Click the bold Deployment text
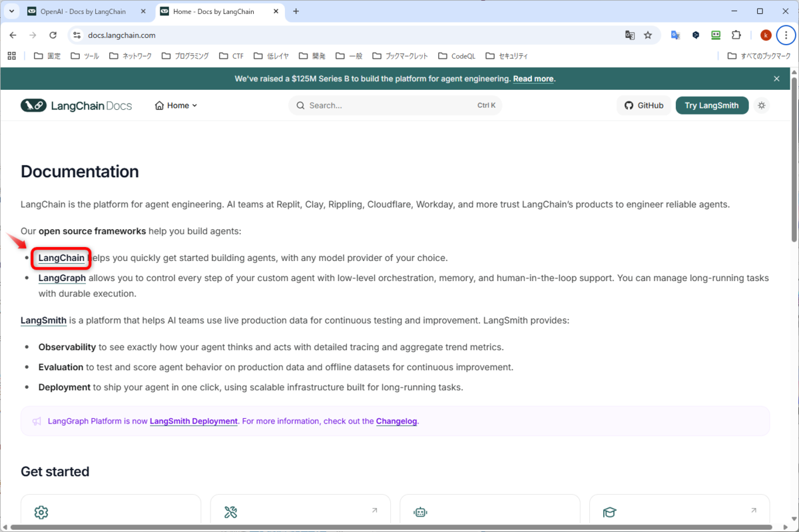 pyautogui.click(x=65, y=387)
